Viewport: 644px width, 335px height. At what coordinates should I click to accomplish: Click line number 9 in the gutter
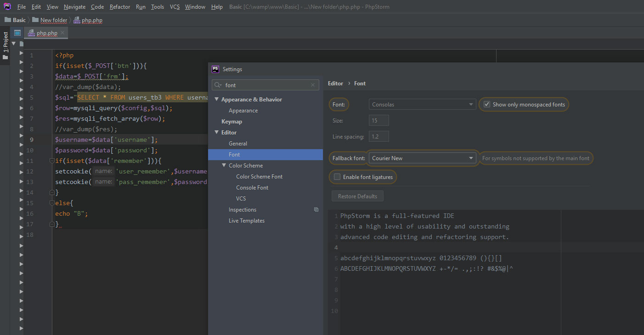[x=31, y=140]
